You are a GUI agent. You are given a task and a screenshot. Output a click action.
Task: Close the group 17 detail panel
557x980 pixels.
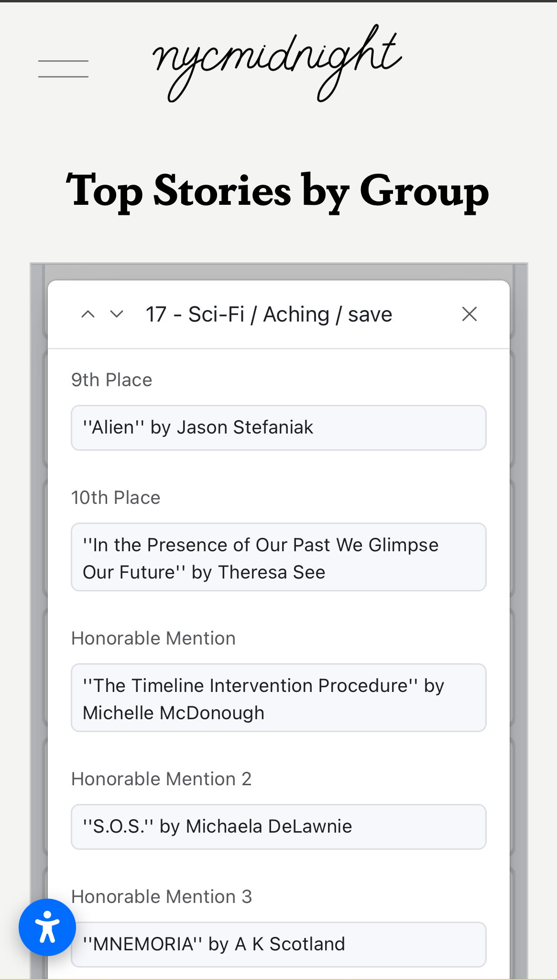[470, 314]
